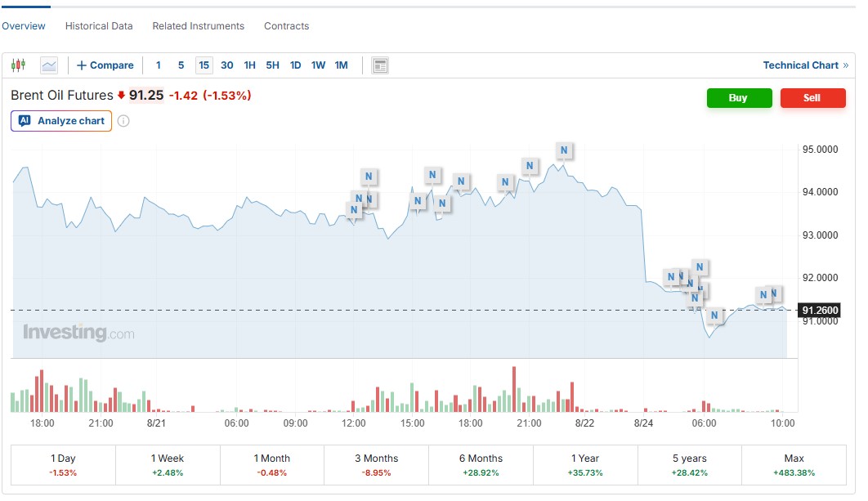Open the Compare instruments option
868x501 pixels.
(x=105, y=65)
